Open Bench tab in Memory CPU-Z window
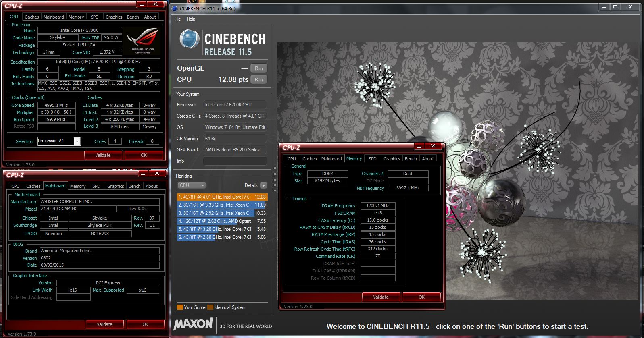The width and height of the screenshot is (644, 338). [411, 159]
